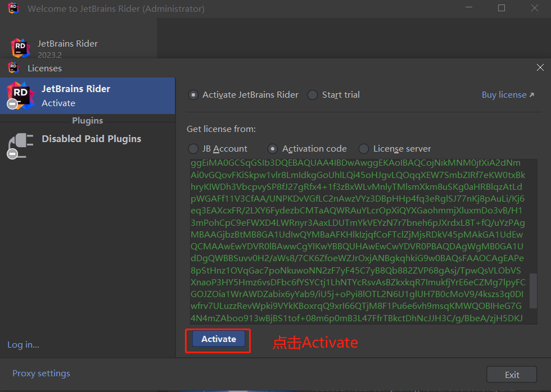Viewport: 551px width, 392px height.
Task: Click the 'Get license from:' label
Action: 222,129
